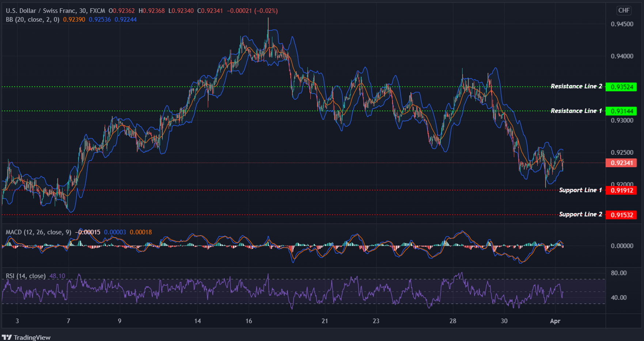Click the U.S. Dollar / Swiss Franc symbol legend
Image resolution: width=644 pixels, height=341 pixels.
tap(40, 11)
